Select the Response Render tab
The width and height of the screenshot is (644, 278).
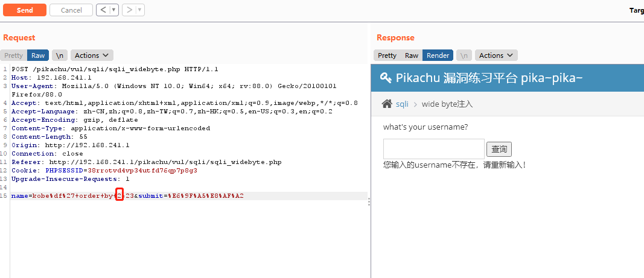438,55
